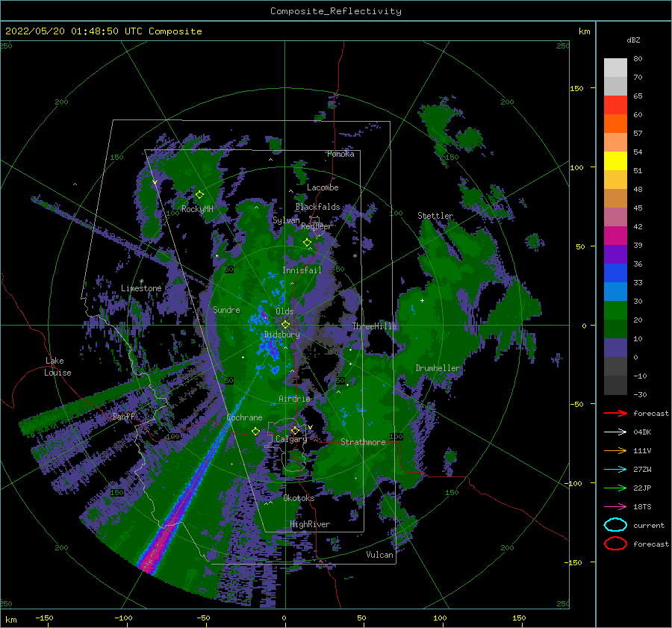Screen dimensions: 672x628
Task: Click the Cochrane city label
Action: (x=244, y=417)
